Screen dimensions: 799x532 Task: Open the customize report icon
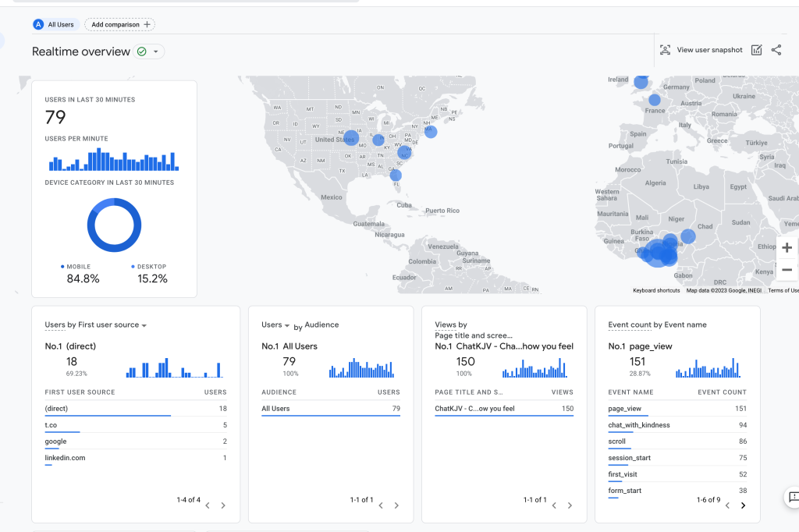[756, 49]
